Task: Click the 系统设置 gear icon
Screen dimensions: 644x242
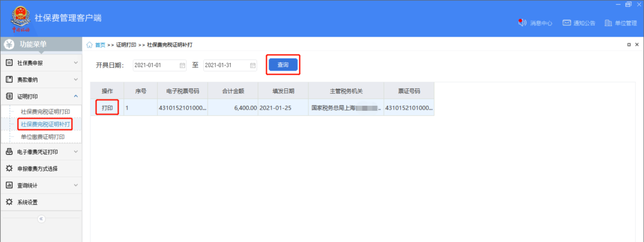Action: click(x=9, y=202)
